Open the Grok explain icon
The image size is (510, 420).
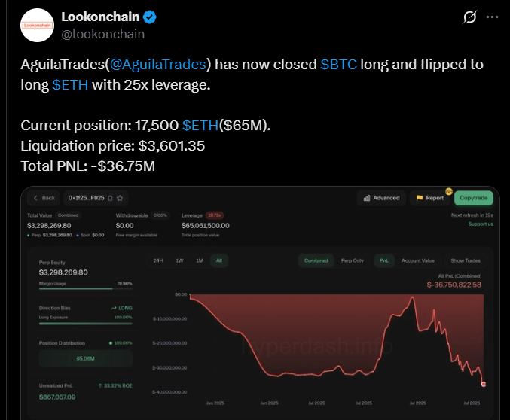[x=469, y=17]
